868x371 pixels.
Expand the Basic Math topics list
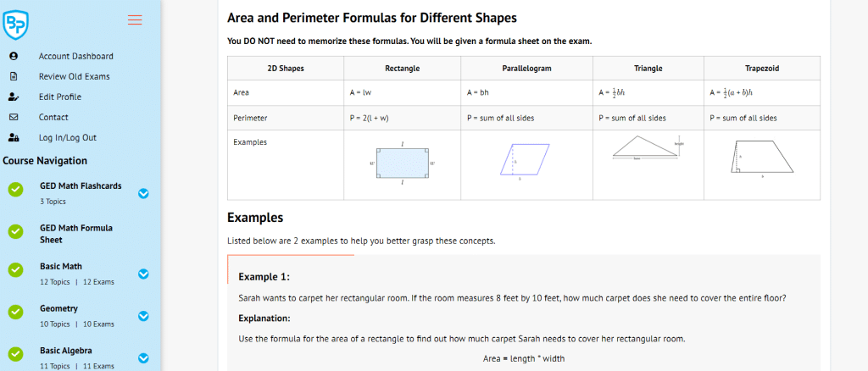[x=143, y=274]
